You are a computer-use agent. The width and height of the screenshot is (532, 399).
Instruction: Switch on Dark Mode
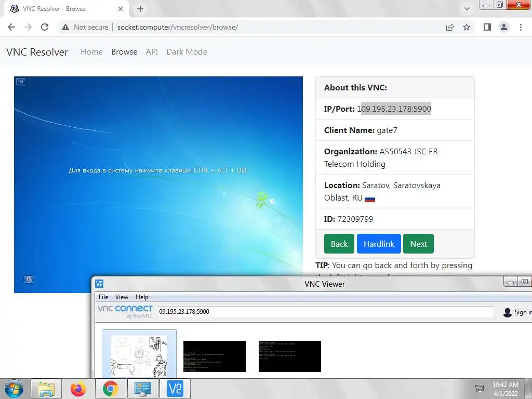click(187, 52)
